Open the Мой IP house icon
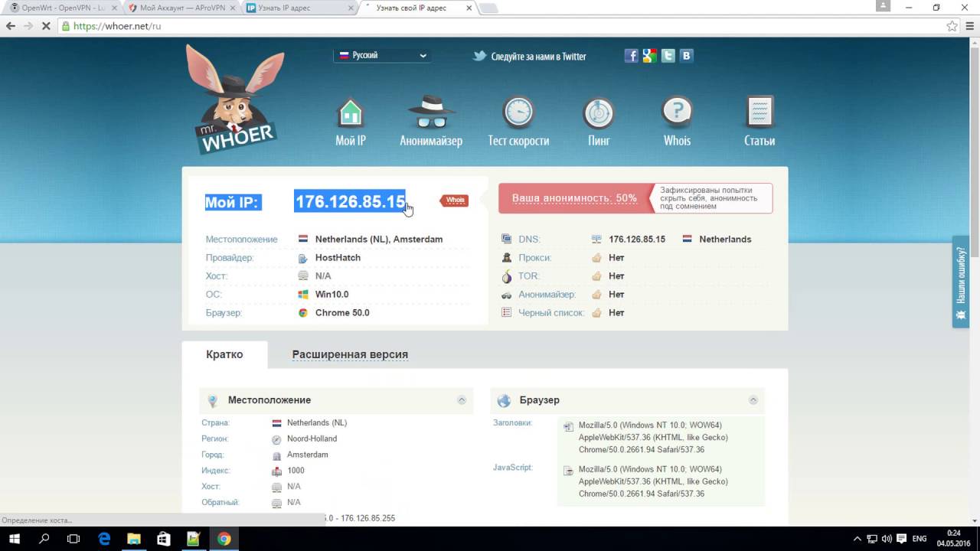980x551 pixels. tap(351, 113)
